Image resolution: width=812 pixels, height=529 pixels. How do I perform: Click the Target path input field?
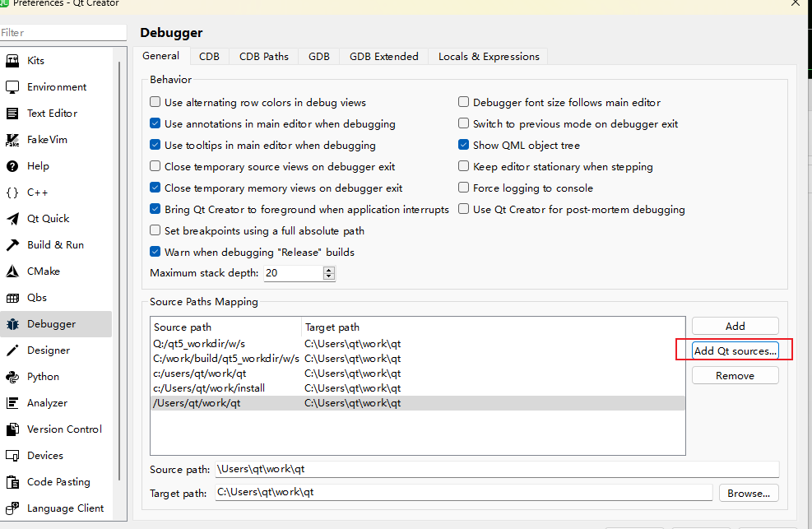[x=463, y=492]
